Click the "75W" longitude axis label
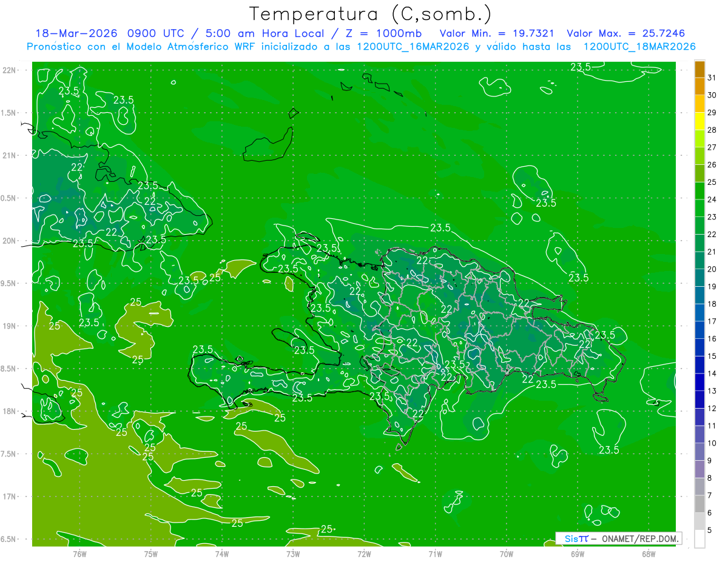 [150, 554]
